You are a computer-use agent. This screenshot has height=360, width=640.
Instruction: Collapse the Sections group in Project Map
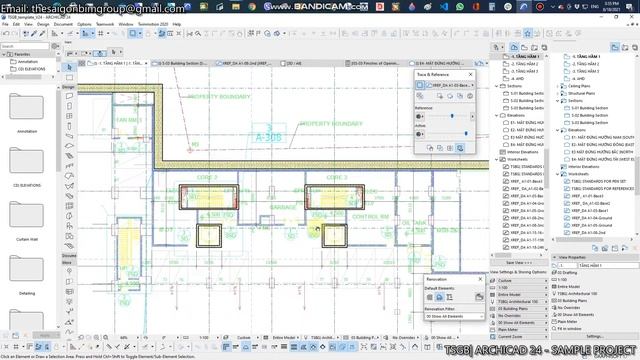click(497, 86)
